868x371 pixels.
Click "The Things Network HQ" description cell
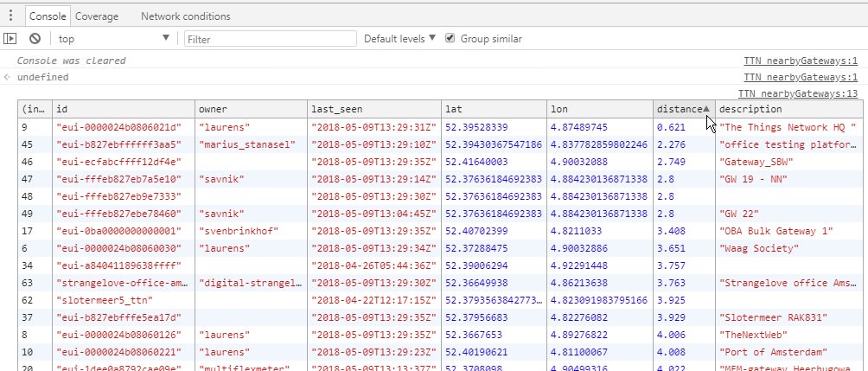pos(788,127)
